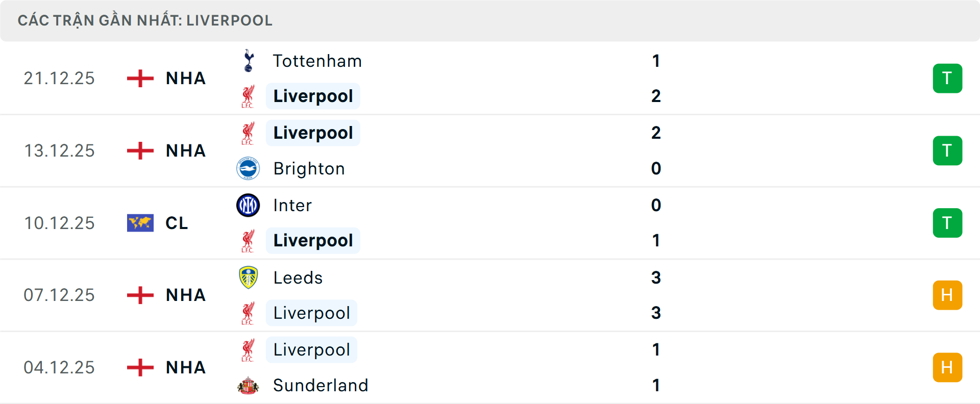Select the yellow H badge for the Leeds match
Viewport: 980px width, 404px height.
pyautogui.click(x=948, y=295)
